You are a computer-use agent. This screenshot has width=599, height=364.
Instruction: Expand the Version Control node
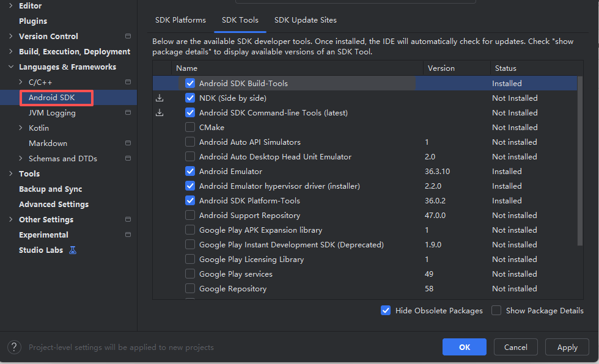click(x=11, y=36)
